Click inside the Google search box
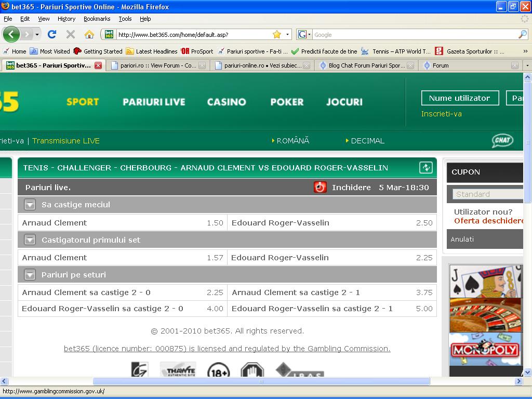 coord(415,35)
